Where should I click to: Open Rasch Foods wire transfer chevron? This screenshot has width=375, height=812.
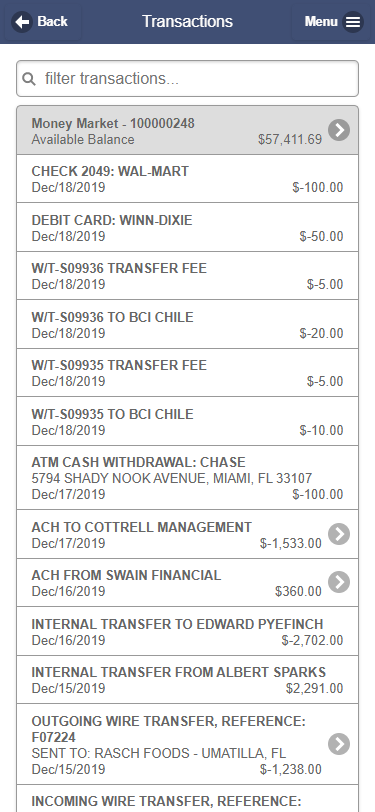click(x=339, y=744)
